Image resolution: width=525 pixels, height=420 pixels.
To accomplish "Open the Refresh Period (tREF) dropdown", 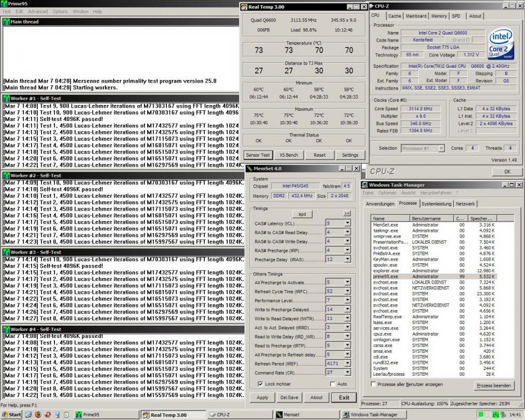I will [347, 364].
